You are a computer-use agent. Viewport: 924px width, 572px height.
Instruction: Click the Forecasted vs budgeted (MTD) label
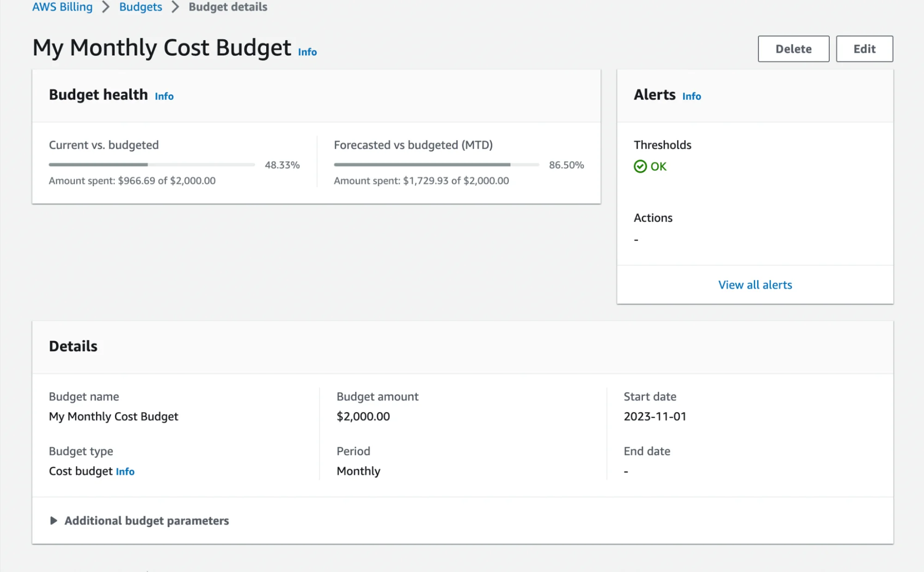click(x=413, y=145)
